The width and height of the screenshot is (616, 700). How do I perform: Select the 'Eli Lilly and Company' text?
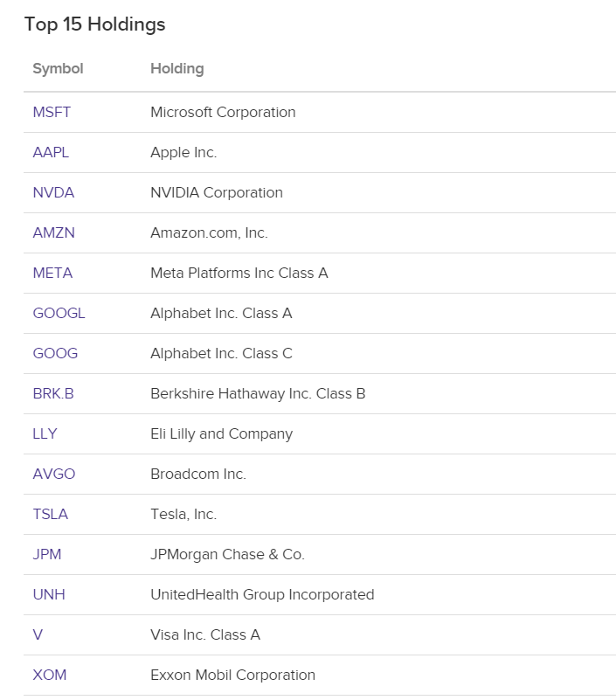point(222,434)
